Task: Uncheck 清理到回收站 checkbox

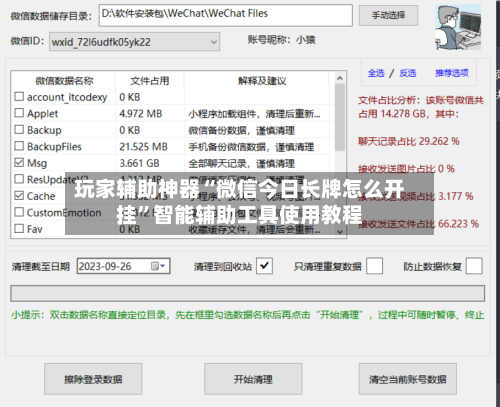Action: coord(264,266)
